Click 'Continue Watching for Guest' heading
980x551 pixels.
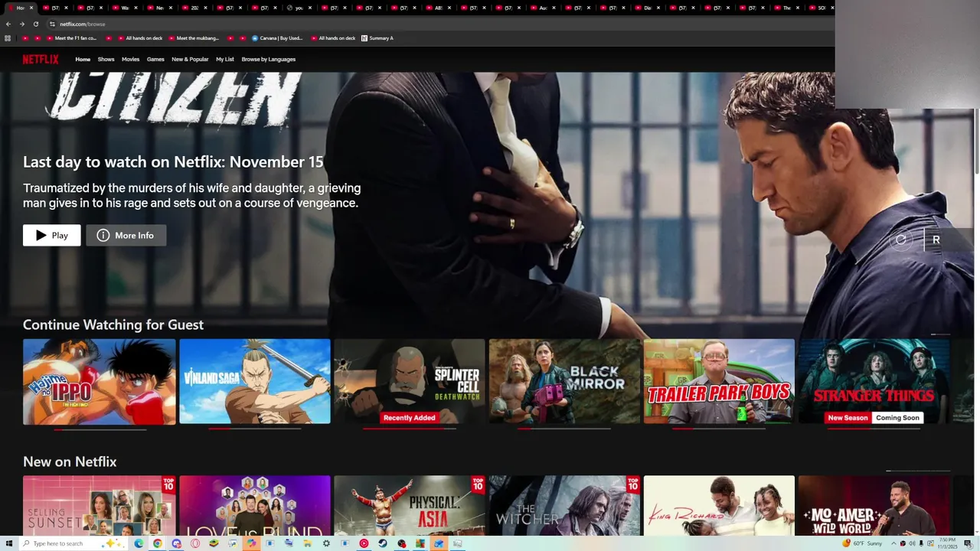point(113,324)
